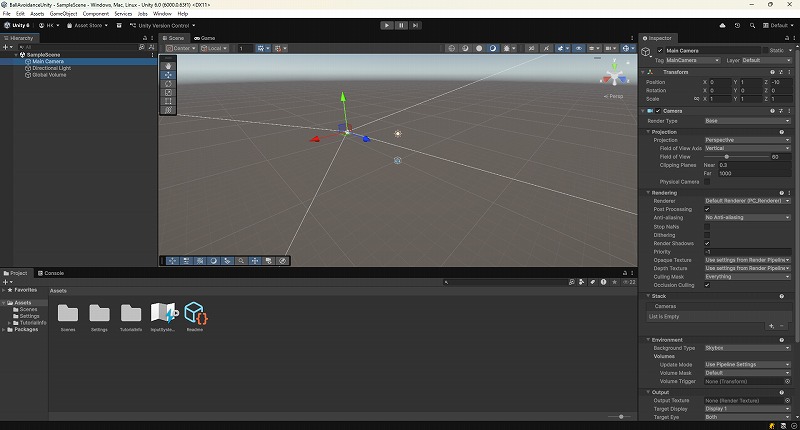This screenshot has height=430, width=800.
Task: Open the Asset Store dropdown button
Action: point(87,25)
